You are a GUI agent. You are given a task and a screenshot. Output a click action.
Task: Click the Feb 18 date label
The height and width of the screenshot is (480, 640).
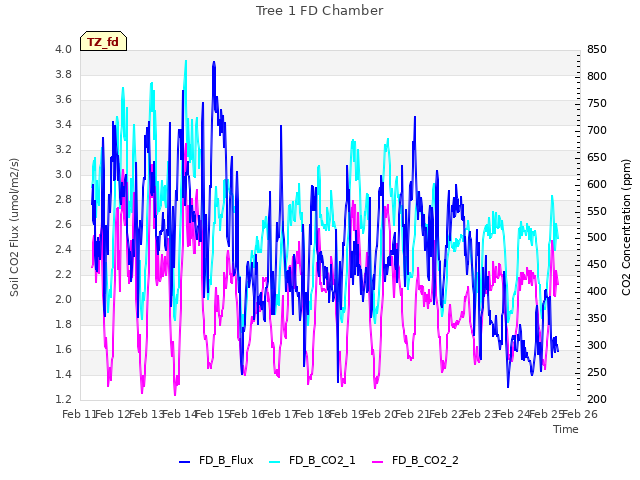[313, 414]
